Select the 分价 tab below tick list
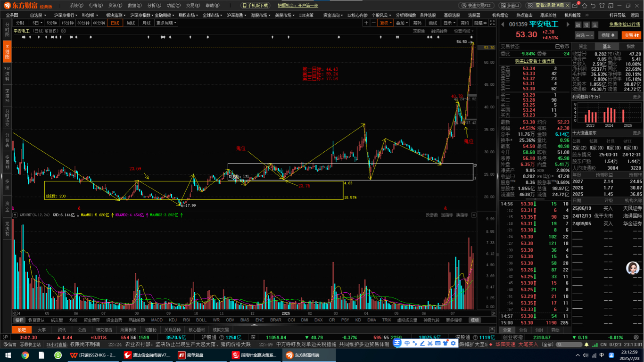 tap(524, 330)
